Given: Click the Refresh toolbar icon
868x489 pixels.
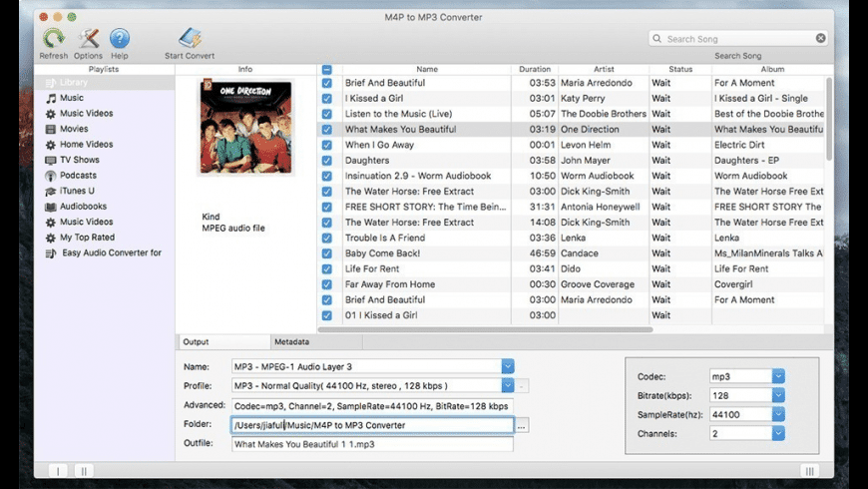Looking at the screenshot, I should [x=54, y=38].
